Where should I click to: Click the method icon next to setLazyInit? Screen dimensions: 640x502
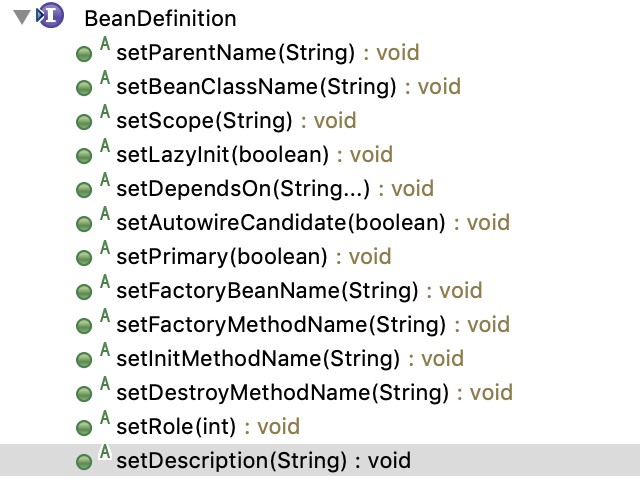pos(85,155)
